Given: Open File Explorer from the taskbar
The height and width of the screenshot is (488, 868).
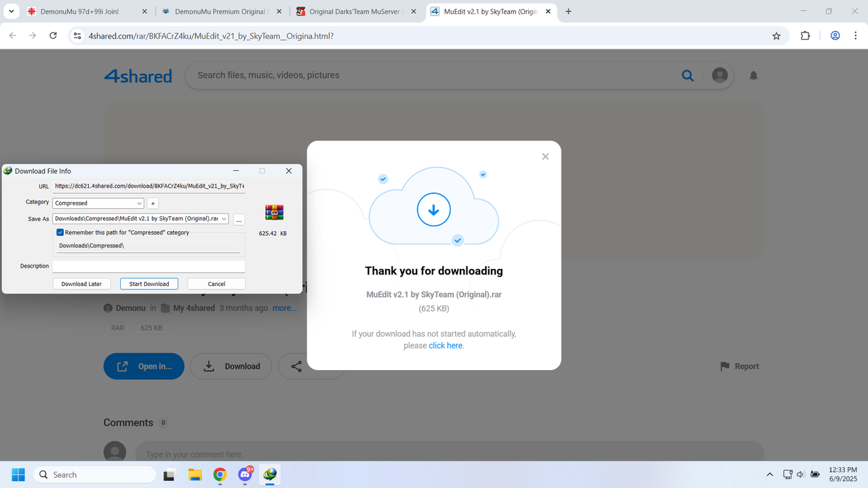Looking at the screenshot, I should click(x=195, y=474).
